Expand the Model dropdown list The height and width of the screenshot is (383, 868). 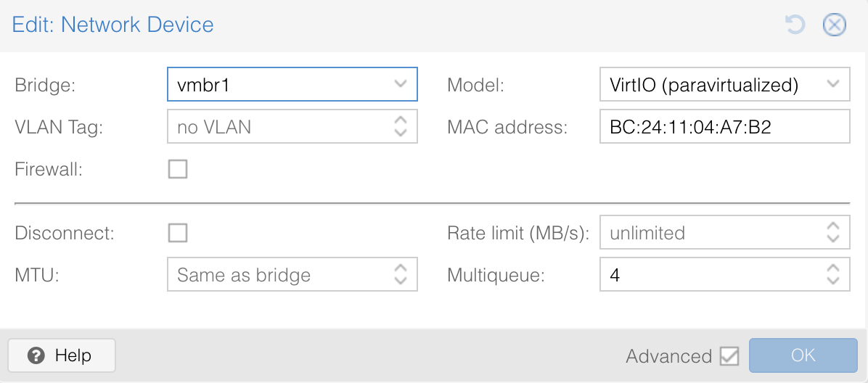832,85
